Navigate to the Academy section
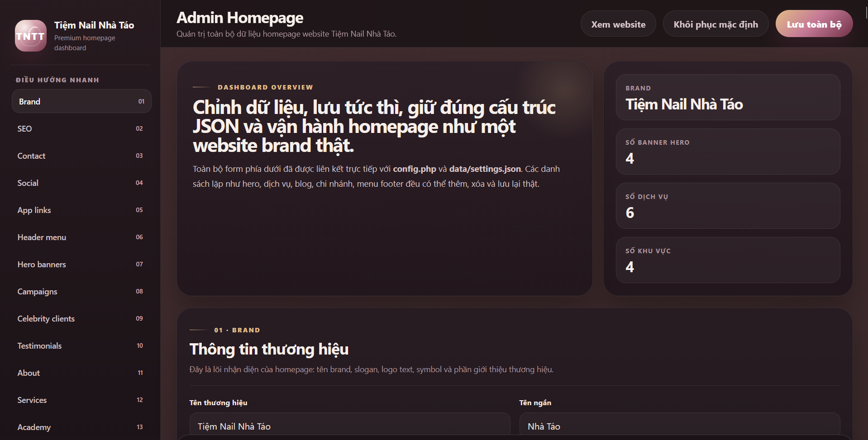 [81, 427]
